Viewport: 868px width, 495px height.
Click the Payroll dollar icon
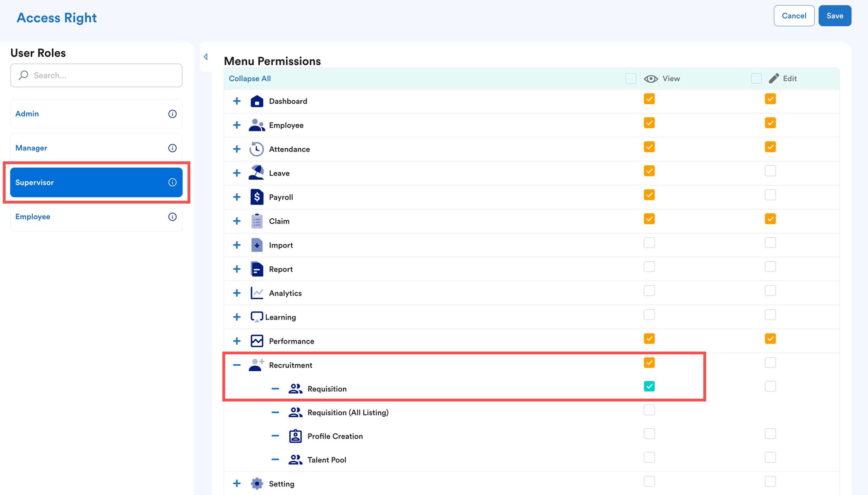click(257, 197)
